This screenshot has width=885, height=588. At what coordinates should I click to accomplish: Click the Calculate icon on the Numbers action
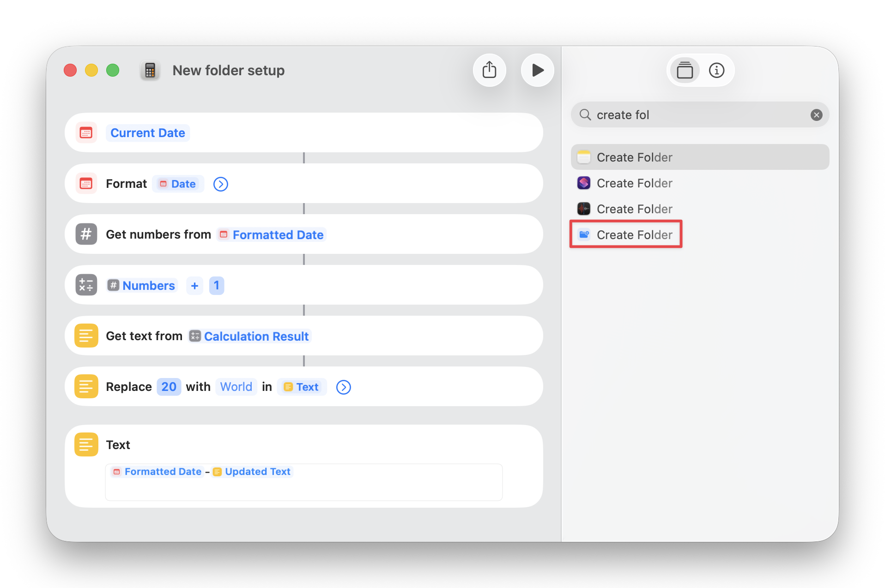coord(86,285)
